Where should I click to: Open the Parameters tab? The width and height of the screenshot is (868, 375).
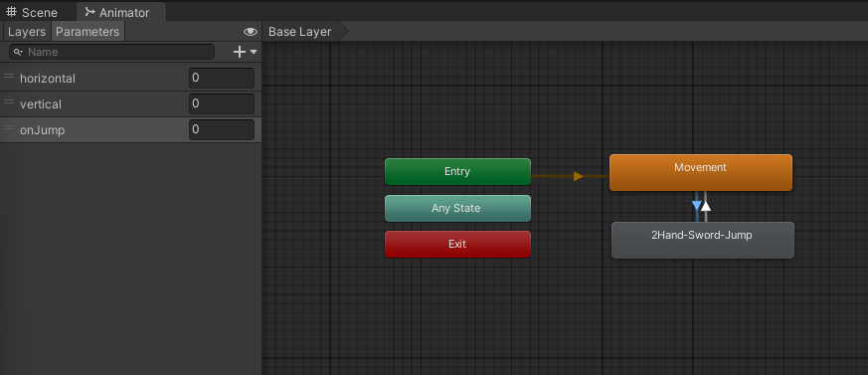(87, 32)
